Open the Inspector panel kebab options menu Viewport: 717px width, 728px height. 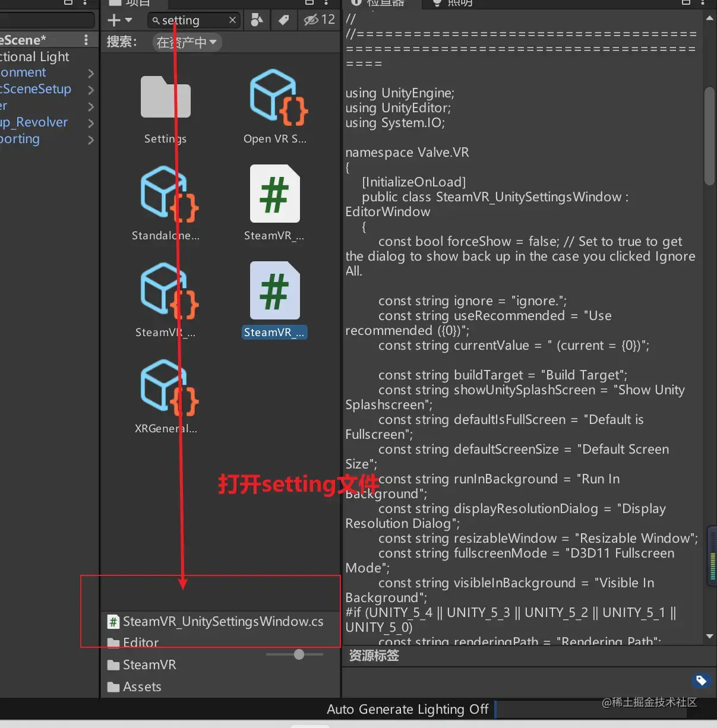click(703, 3)
